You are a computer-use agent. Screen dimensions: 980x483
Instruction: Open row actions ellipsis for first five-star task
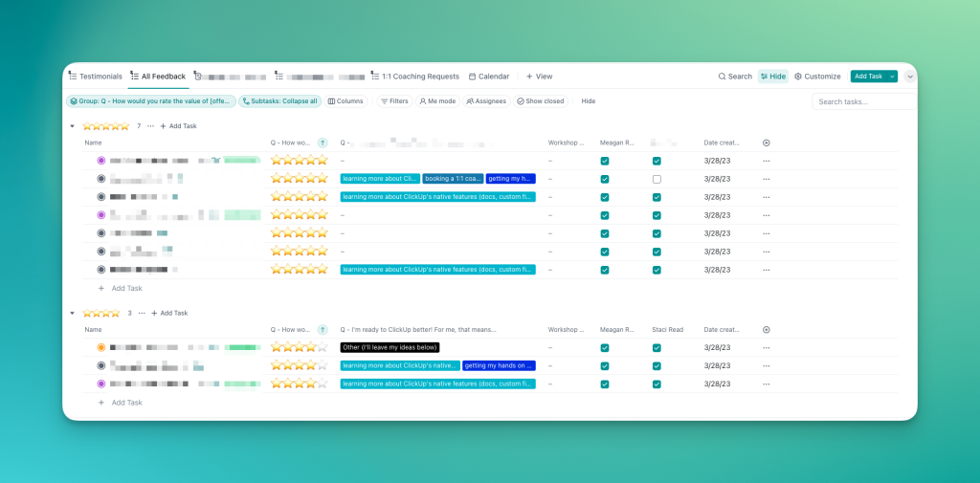coord(767,161)
